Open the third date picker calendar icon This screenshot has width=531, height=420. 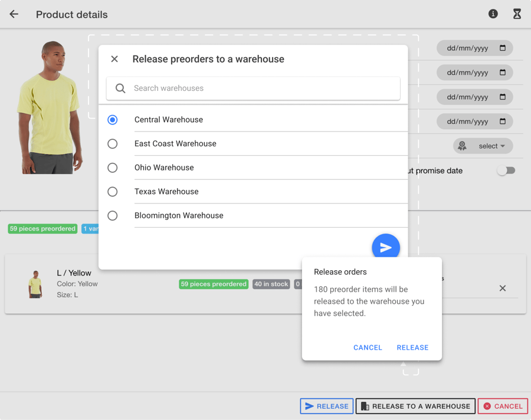tap(503, 97)
